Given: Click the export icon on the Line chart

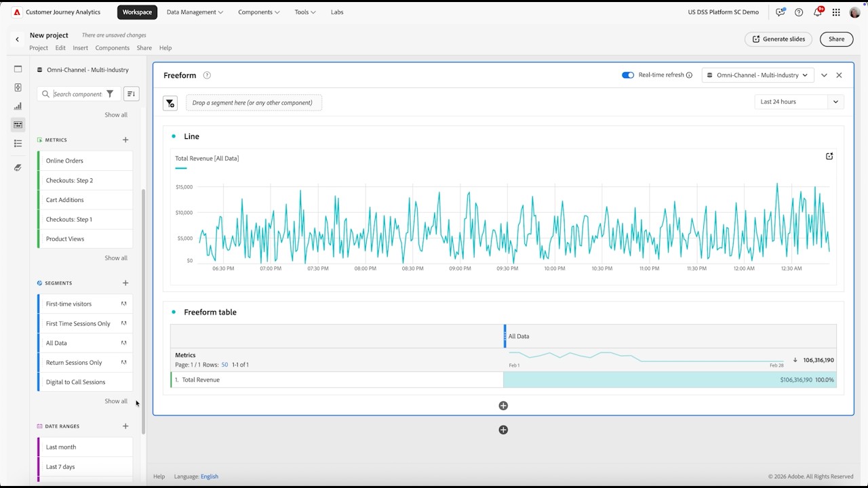Looking at the screenshot, I should coord(829,157).
